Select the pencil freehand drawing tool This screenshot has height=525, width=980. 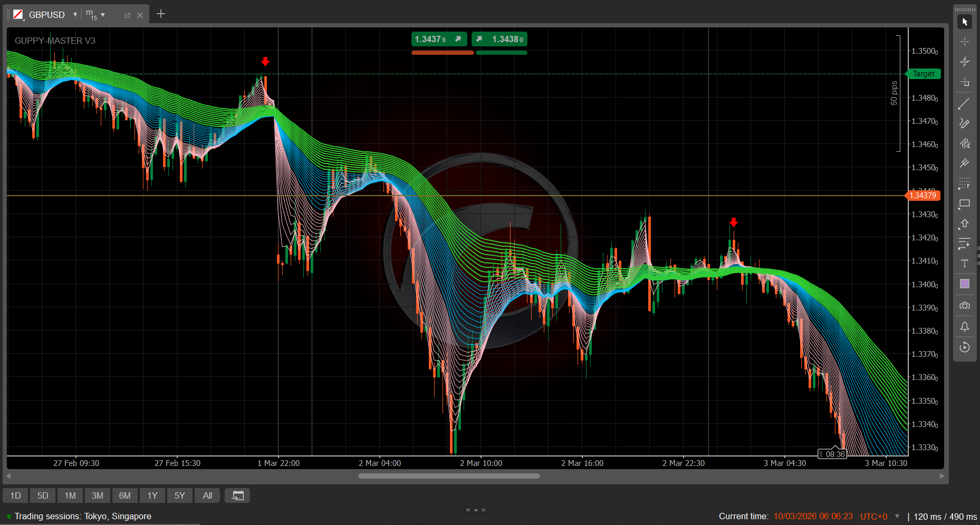pos(964,123)
